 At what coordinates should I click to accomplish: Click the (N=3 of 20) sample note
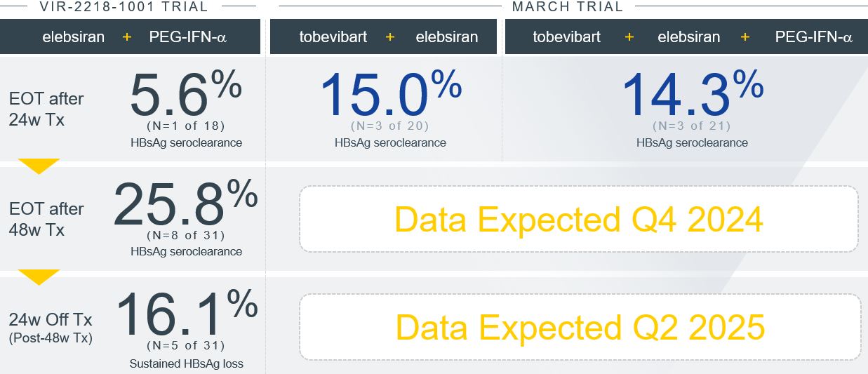click(x=390, y=126)
